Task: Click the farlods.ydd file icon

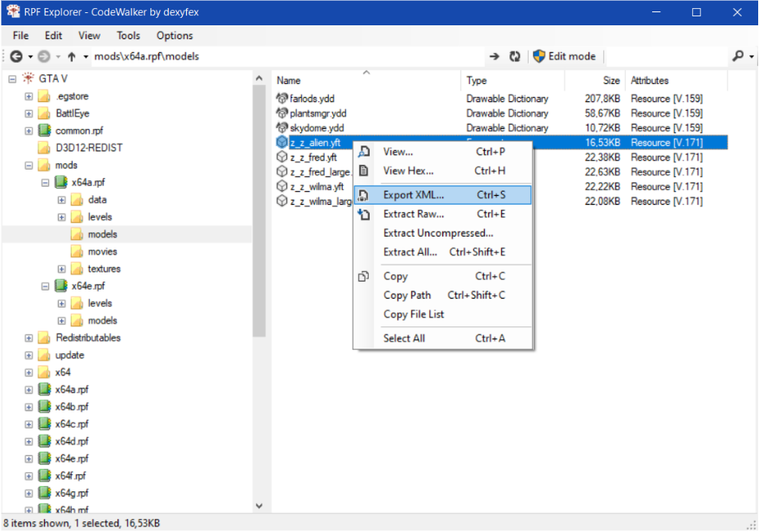Action: (x=282, y=99)
